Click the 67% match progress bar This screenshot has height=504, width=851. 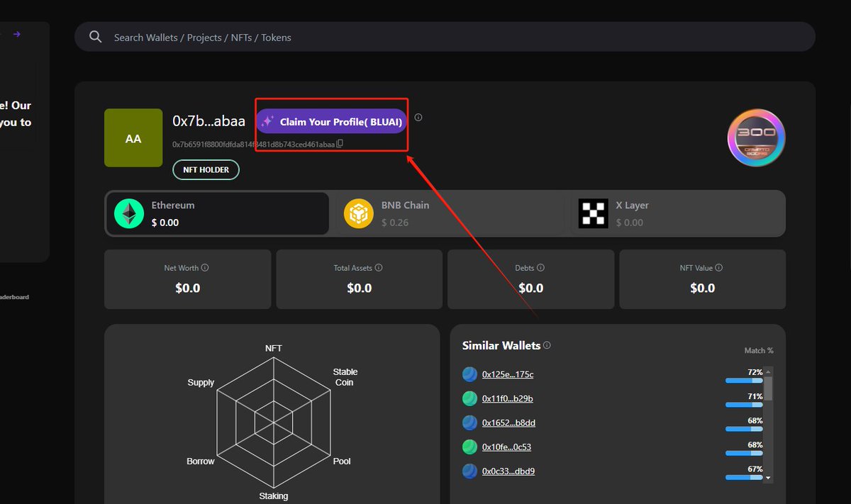coord(744,478)
